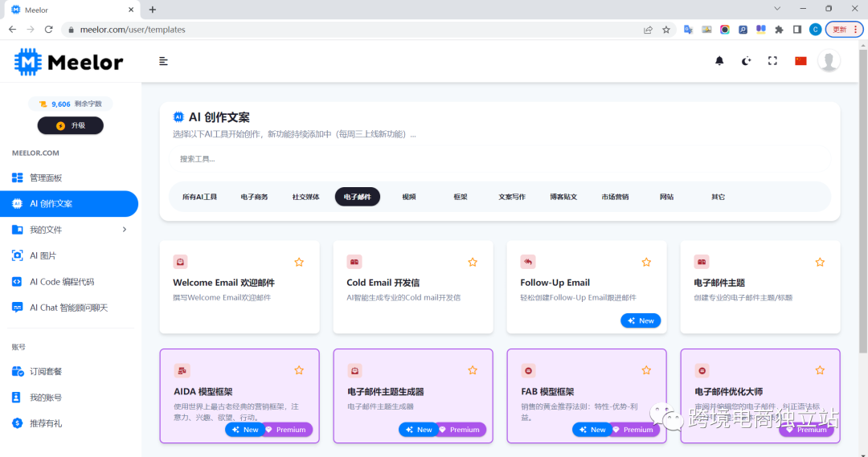Open user avatar menu

[829, 61]
